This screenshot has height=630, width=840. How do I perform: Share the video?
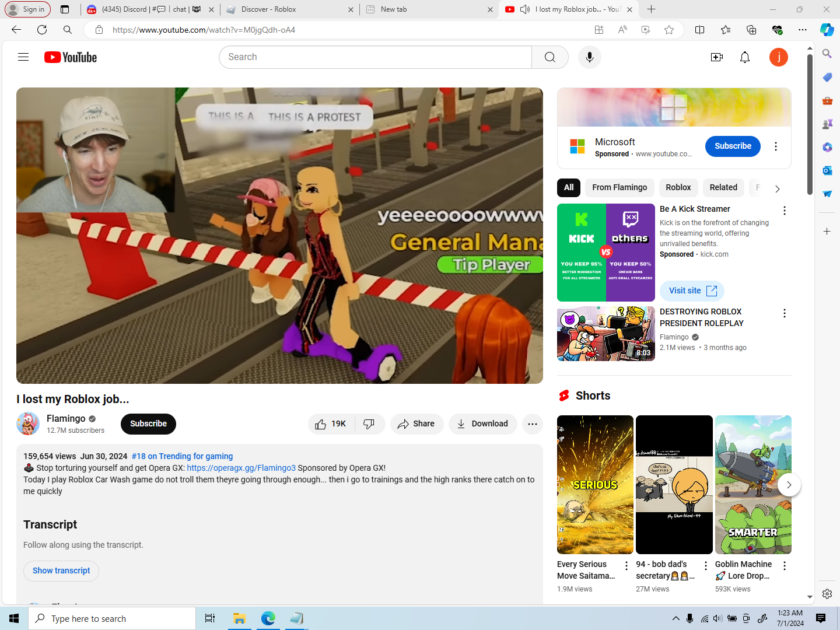tap(416, 424)
